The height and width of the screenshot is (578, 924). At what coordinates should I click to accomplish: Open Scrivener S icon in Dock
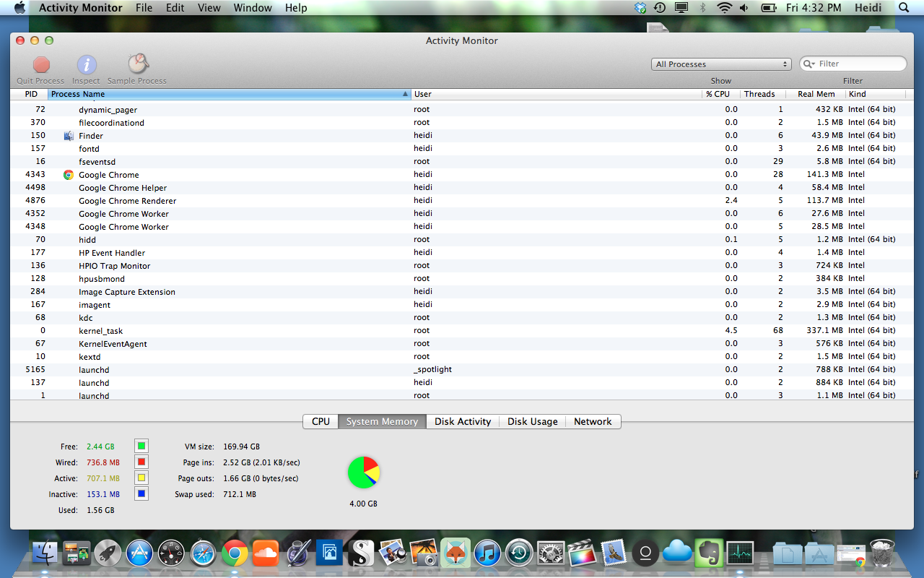tap(361, 553)
